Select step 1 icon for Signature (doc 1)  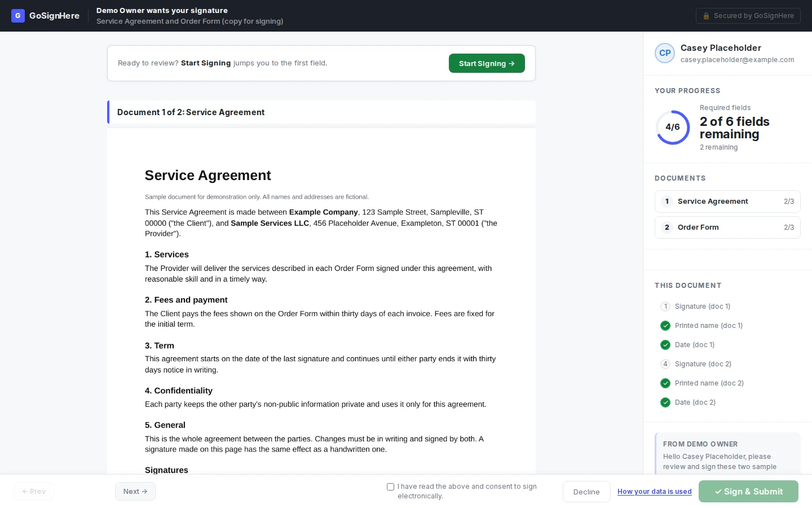665,306
